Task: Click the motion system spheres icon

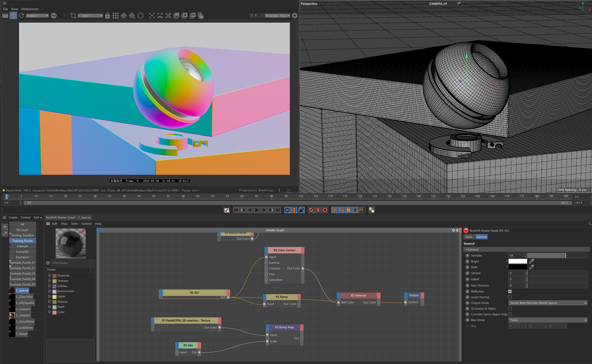Action: 372,210
